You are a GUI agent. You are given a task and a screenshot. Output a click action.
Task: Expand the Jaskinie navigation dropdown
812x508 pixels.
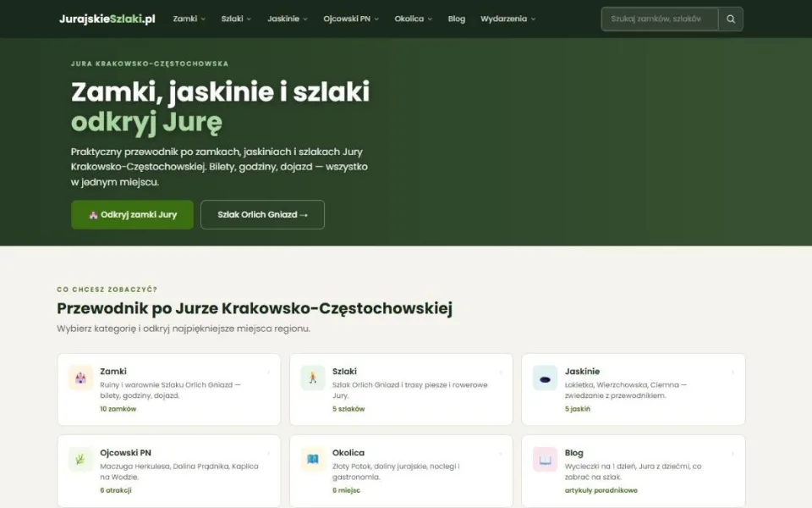[288, 19]
